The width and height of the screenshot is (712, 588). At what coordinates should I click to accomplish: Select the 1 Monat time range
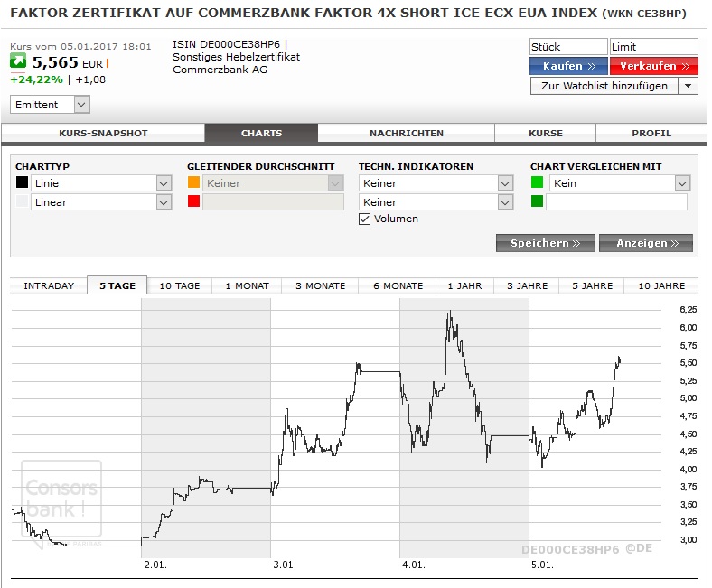(x=247, y=286)
